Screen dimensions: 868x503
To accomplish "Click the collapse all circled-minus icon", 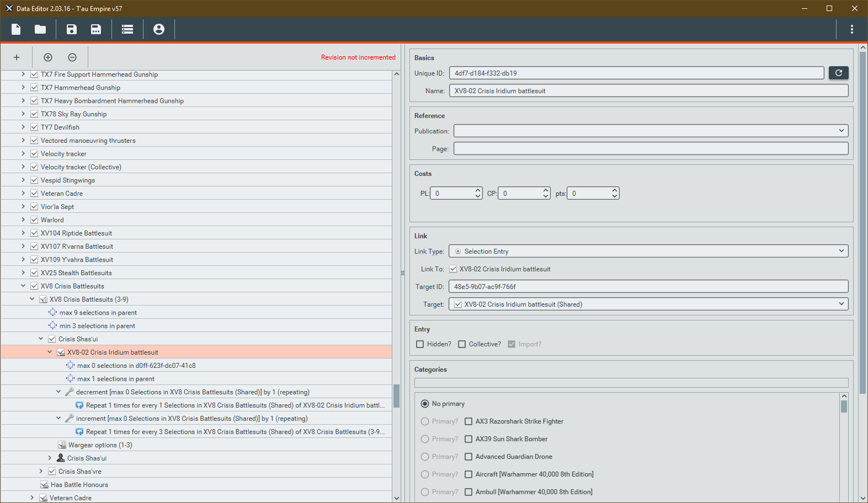I will (72, 57).
